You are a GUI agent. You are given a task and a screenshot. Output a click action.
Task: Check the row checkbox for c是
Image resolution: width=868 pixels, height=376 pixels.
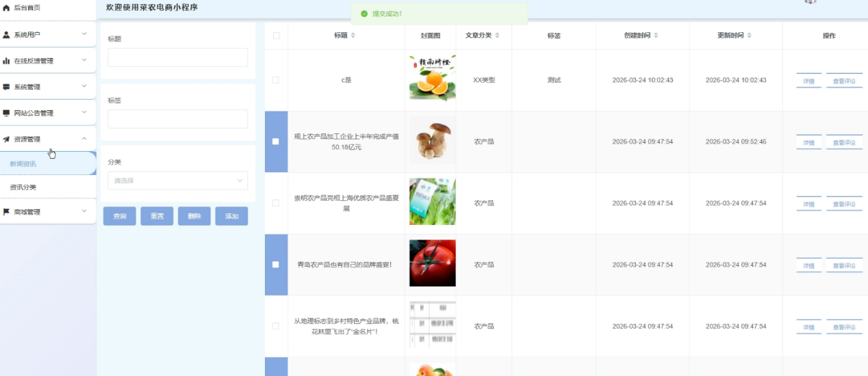276,80
